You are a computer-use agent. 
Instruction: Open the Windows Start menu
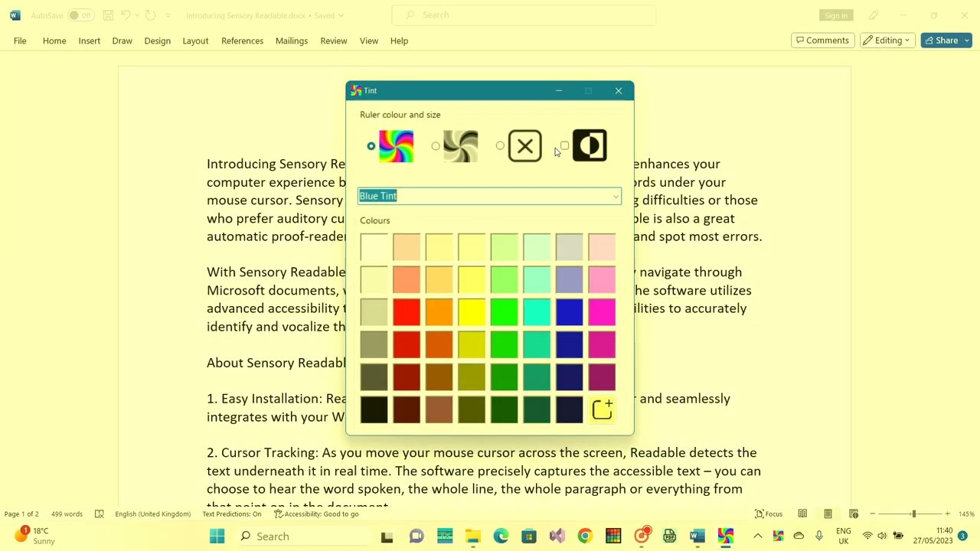click(x=217, y=536)
